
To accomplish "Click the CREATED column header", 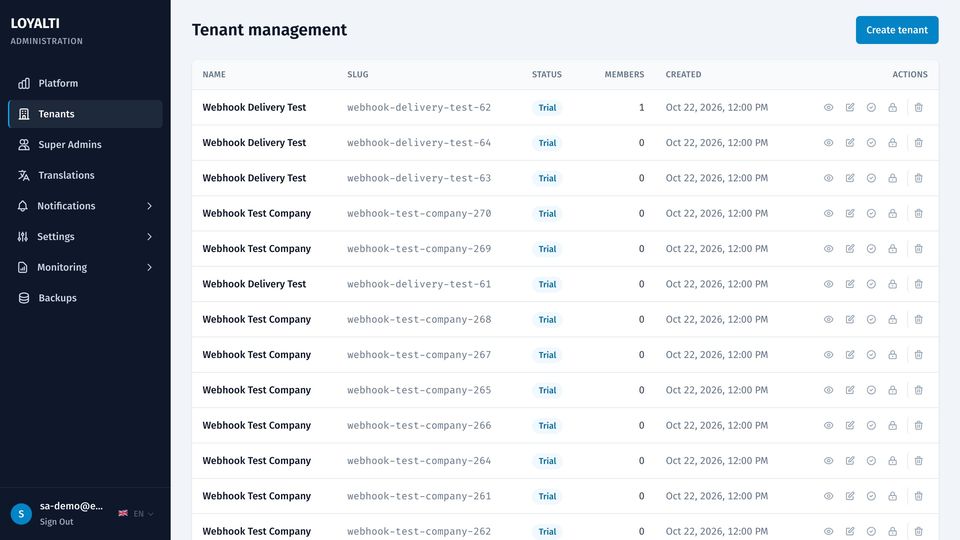I will (683, 74).
